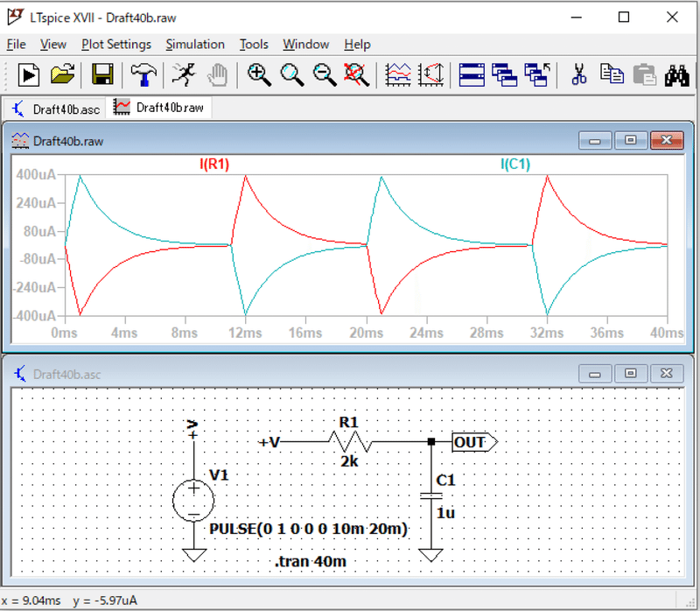
Task: Click the Open file folder icon
Action: coord(62,75)
